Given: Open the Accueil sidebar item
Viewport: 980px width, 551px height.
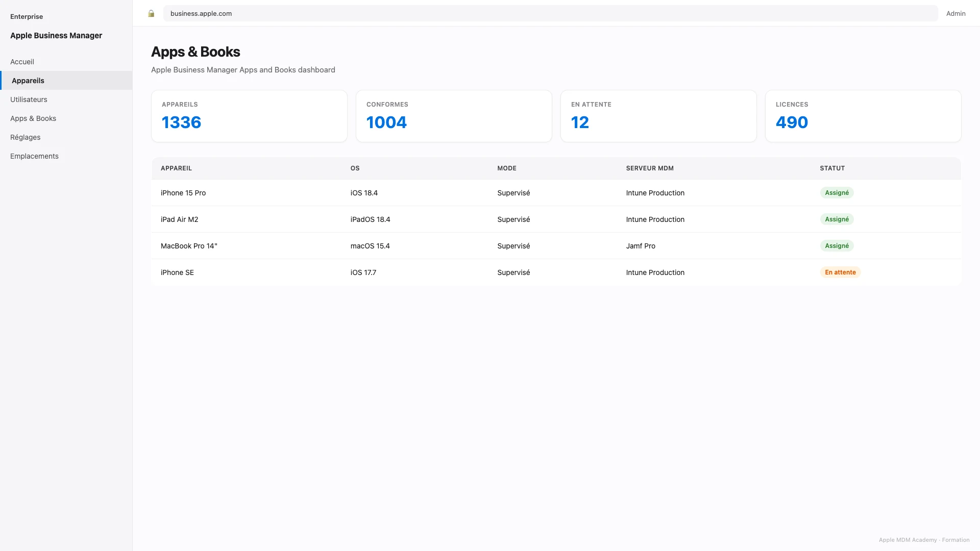Looking at the screenshot, I should (x=66, y=62).
